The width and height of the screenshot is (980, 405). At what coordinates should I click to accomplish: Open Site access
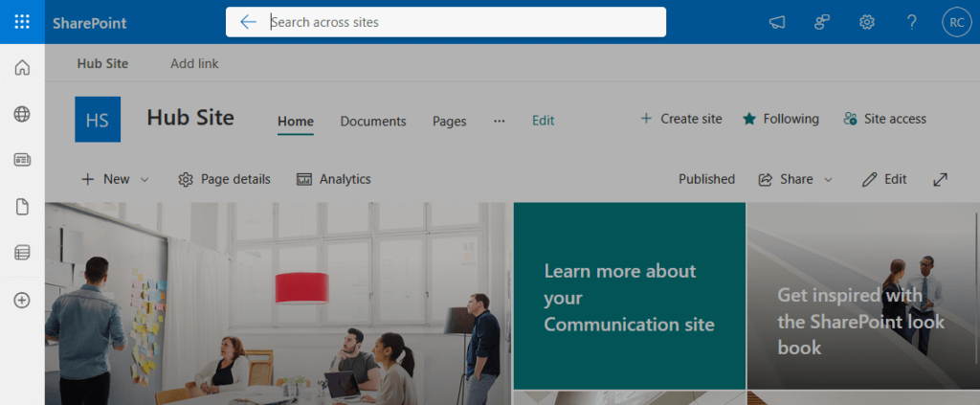884,119
